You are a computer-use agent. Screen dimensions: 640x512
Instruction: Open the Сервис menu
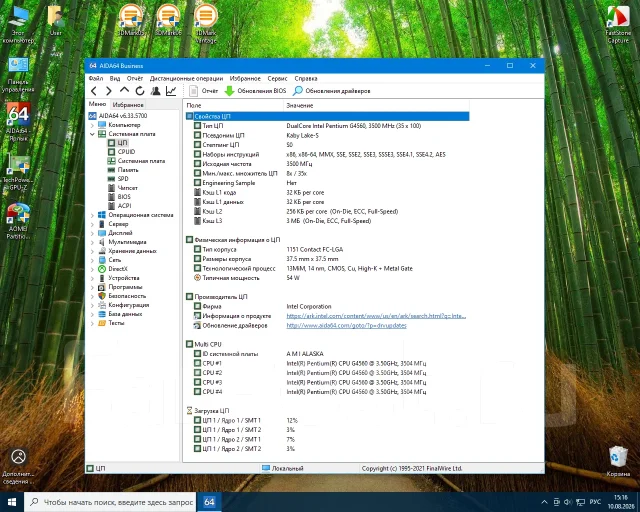tap(278, 78)
